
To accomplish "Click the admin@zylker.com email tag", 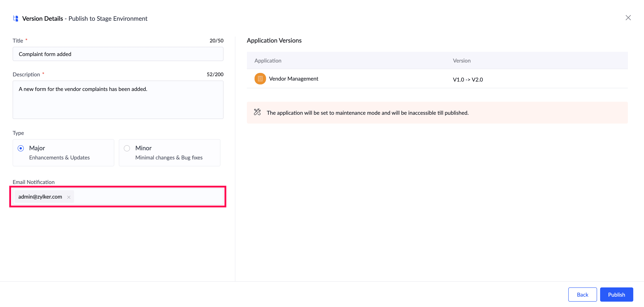I will coord(40,197).
